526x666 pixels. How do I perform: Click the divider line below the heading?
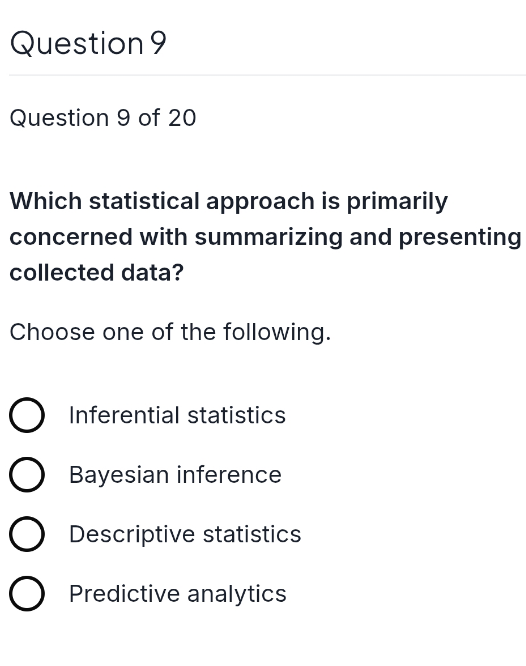pos(267,75)
